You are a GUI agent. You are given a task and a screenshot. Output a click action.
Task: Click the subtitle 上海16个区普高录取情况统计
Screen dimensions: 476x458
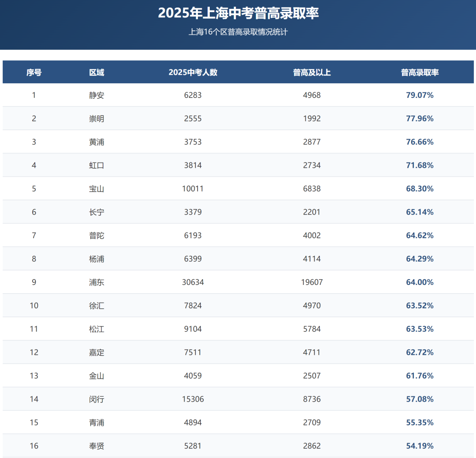pyautogui.click(x=238, y=32)
